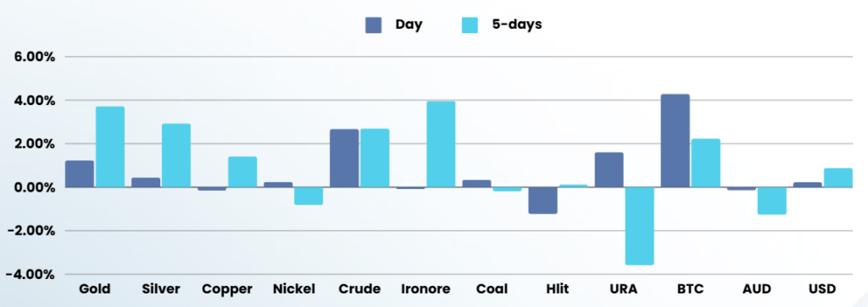868x307 pixels.
Task: Select the Gold Day bar
Action: (x=80, y=174)
